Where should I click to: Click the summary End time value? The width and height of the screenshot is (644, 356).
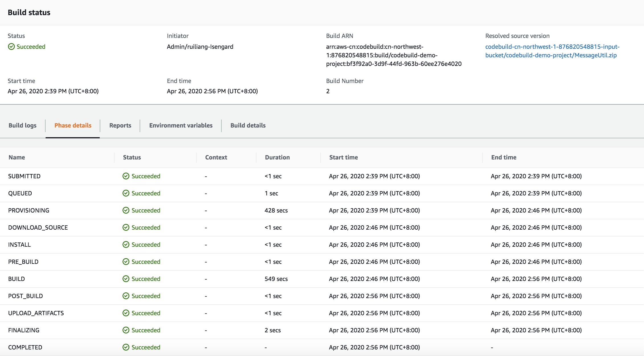click(212, 91)
